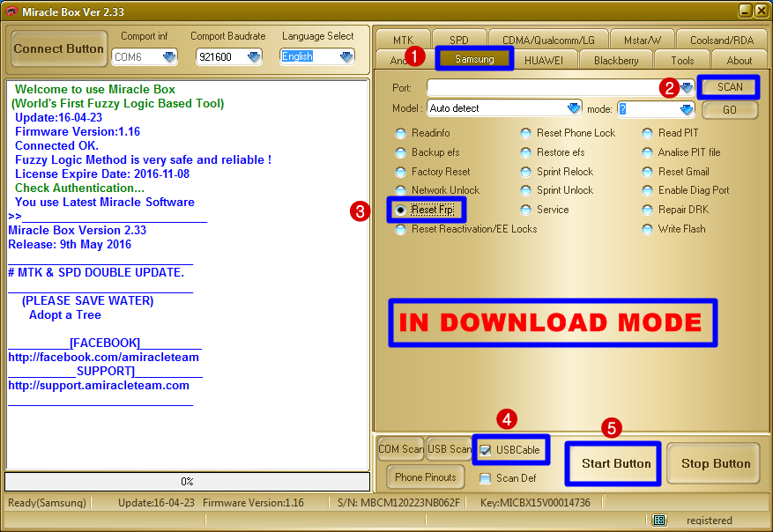Switch to the MTK tab
Viewport: 773px width, 532px height.
tap(404, 40)
